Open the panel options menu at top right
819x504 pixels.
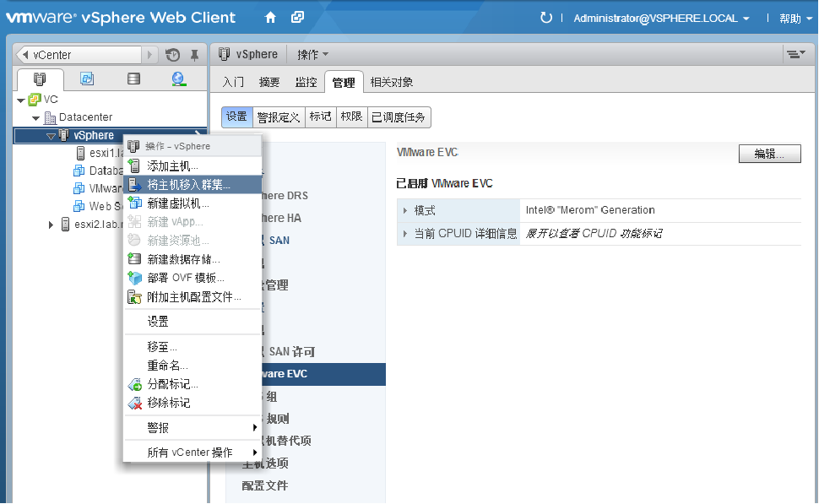(795, 54)
